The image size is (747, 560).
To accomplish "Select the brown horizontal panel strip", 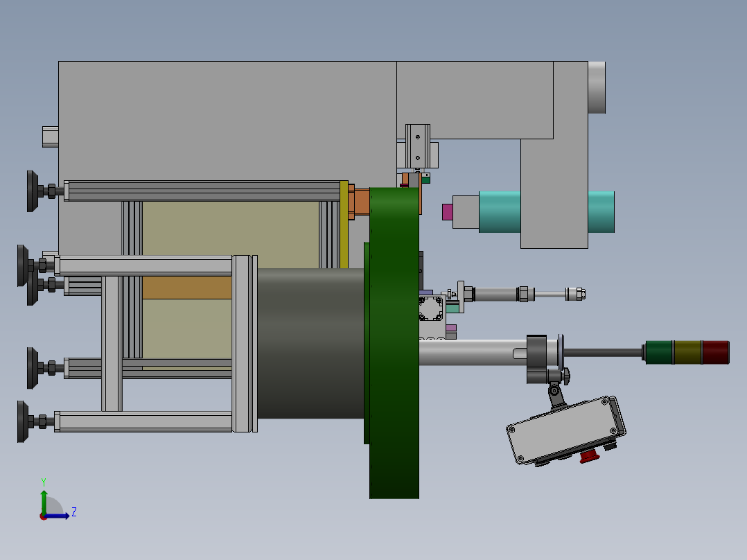I will coord(187,288).
